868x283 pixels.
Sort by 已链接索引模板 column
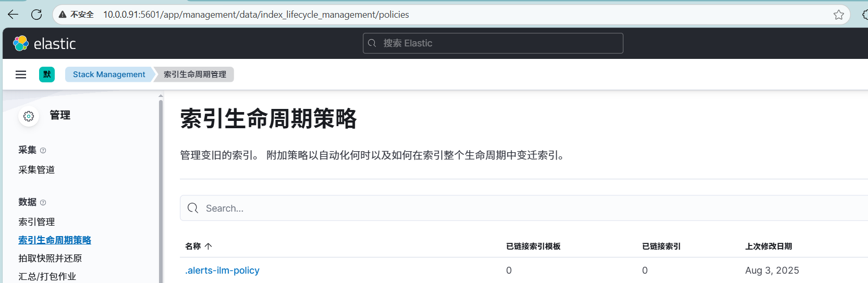pyautogui.click(x=533, y=246)
